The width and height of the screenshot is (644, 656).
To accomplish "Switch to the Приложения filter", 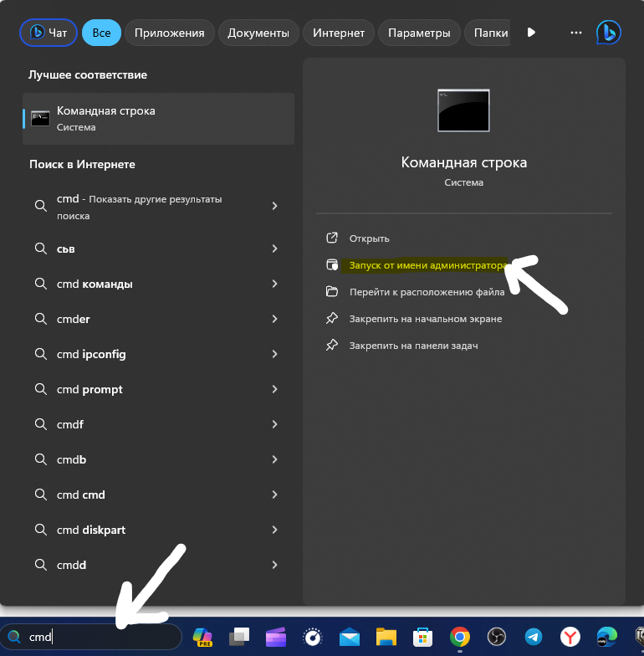I will pyautogui.click(x=169, y=33).
